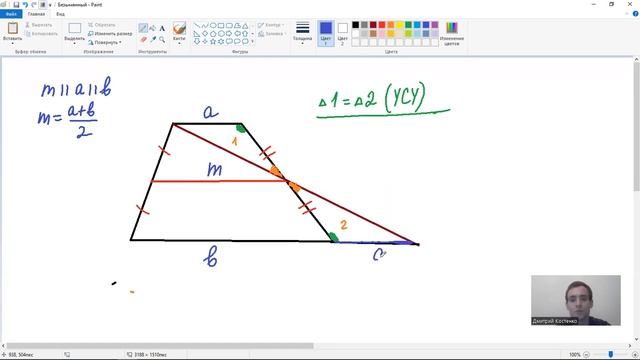This screenshot has width=640, height=360.
Task: Pick the black color swatch
Action: pos(356,25)
